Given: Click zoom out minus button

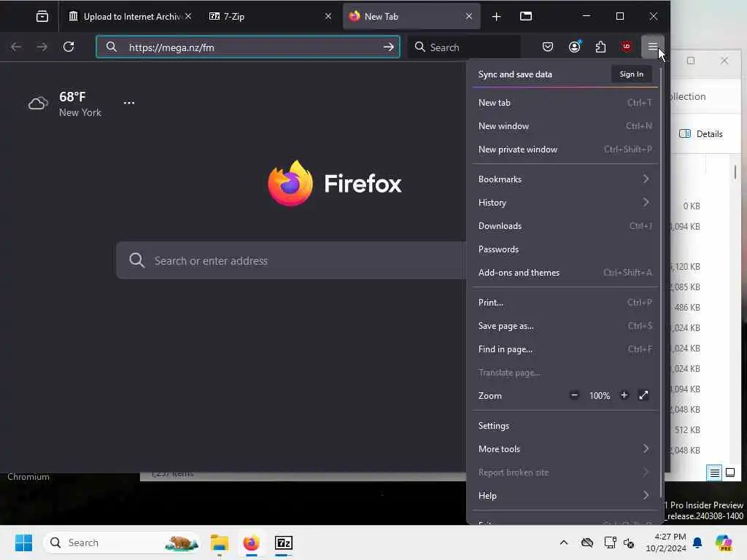Looking at the screenshot, I should point(575,395).
